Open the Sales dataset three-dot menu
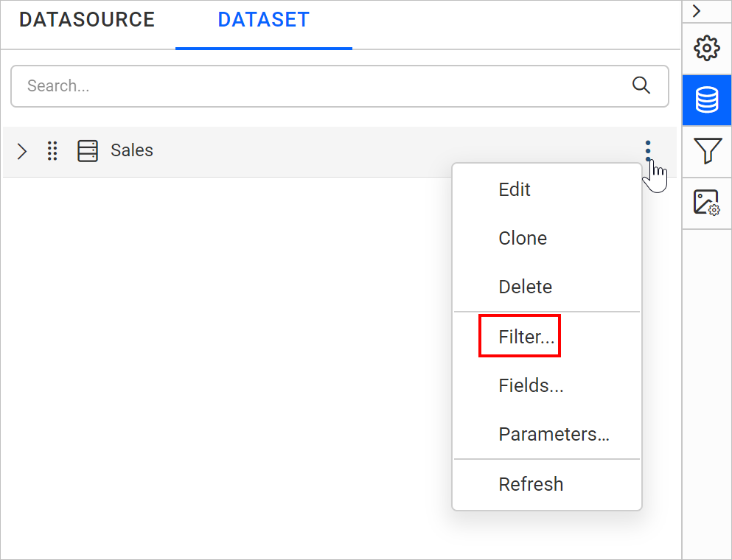This screenshot has width=732, height=560. (647, 150)
